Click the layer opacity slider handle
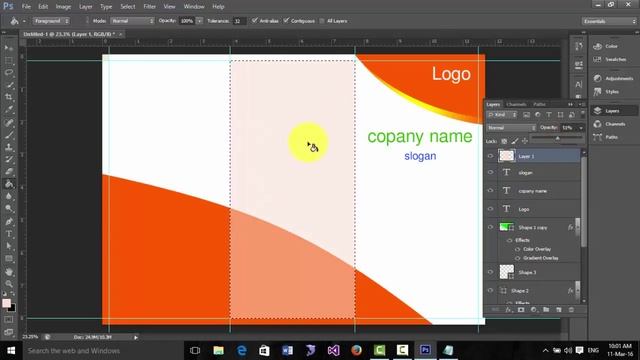This screenshot has width=640, height=360. pos(558,138)
